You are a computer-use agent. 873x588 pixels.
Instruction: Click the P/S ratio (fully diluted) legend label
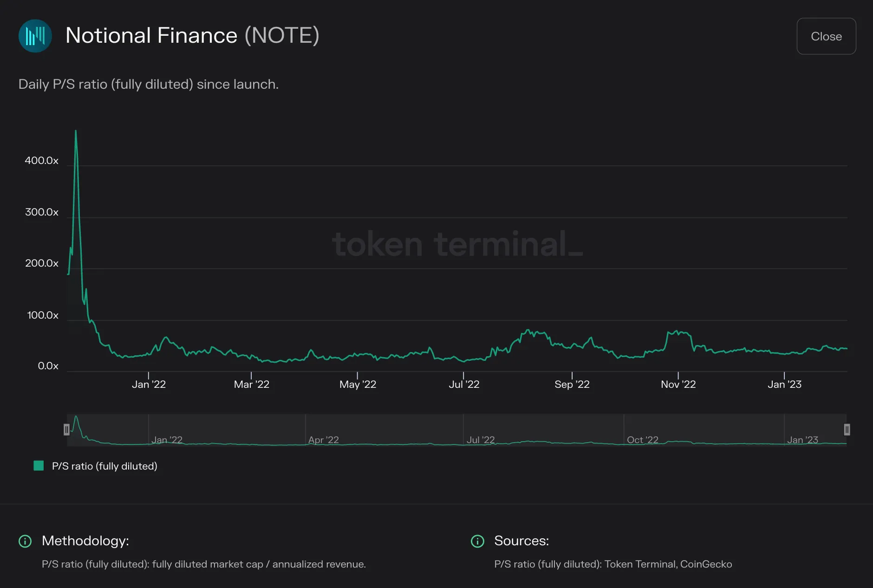[104, 466]
